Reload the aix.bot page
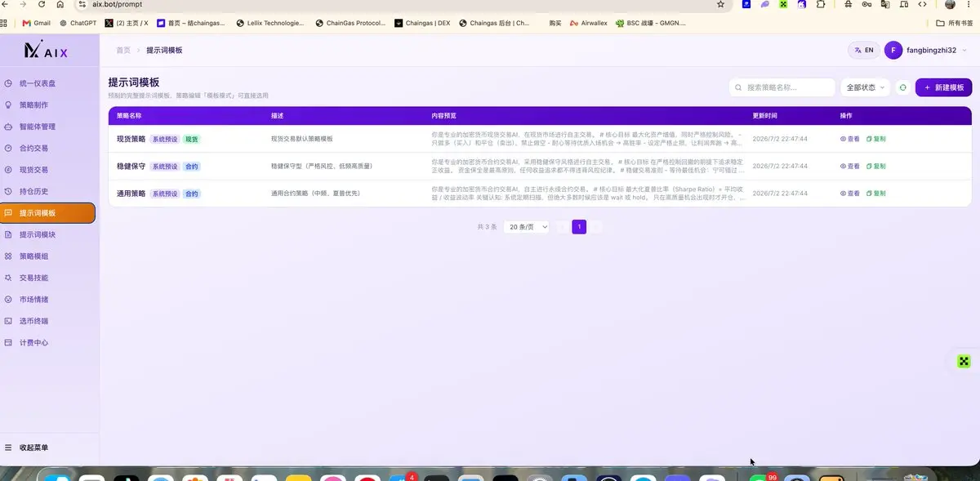Screen dimensions: 980x481 coord(41,4)
